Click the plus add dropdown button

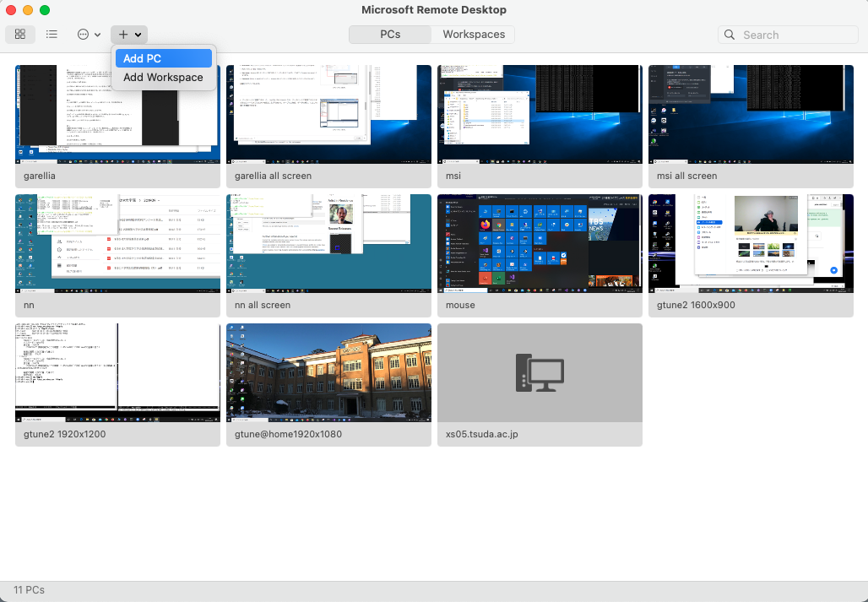[x=129, y=35]
